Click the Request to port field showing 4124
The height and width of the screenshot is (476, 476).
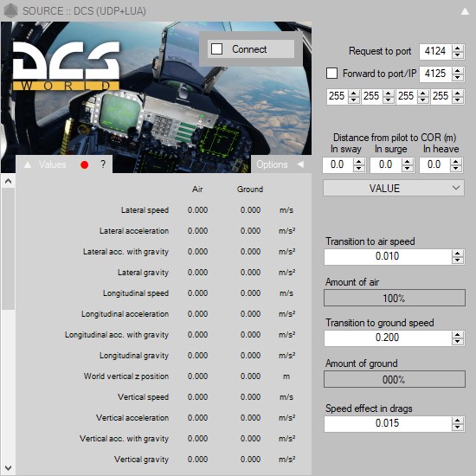[x=435, y=51]
